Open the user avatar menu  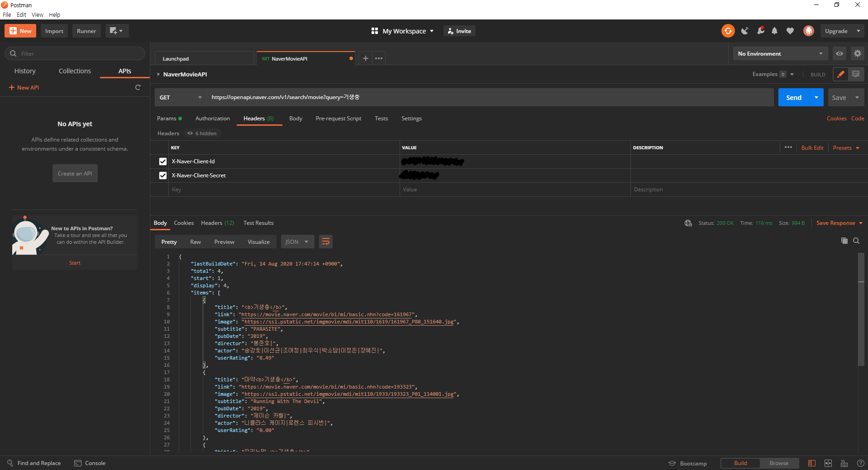(x=809, y=31)
